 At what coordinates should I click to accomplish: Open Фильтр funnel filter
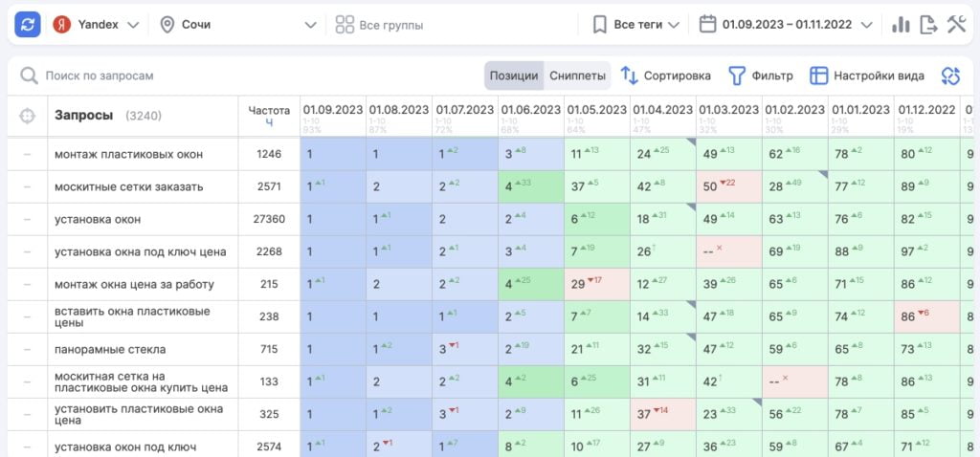[x=761, y=76]
